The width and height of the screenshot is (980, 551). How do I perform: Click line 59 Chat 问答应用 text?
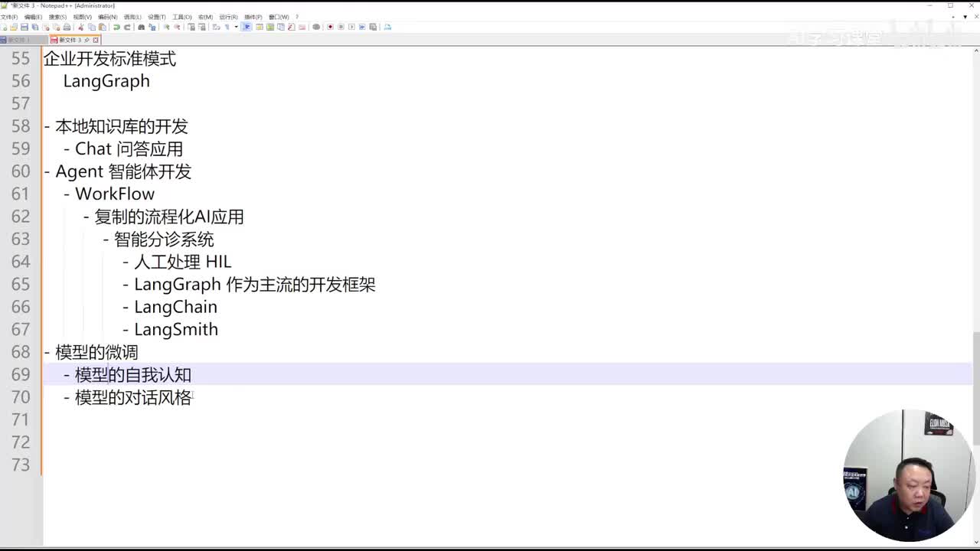coord(129,149)
